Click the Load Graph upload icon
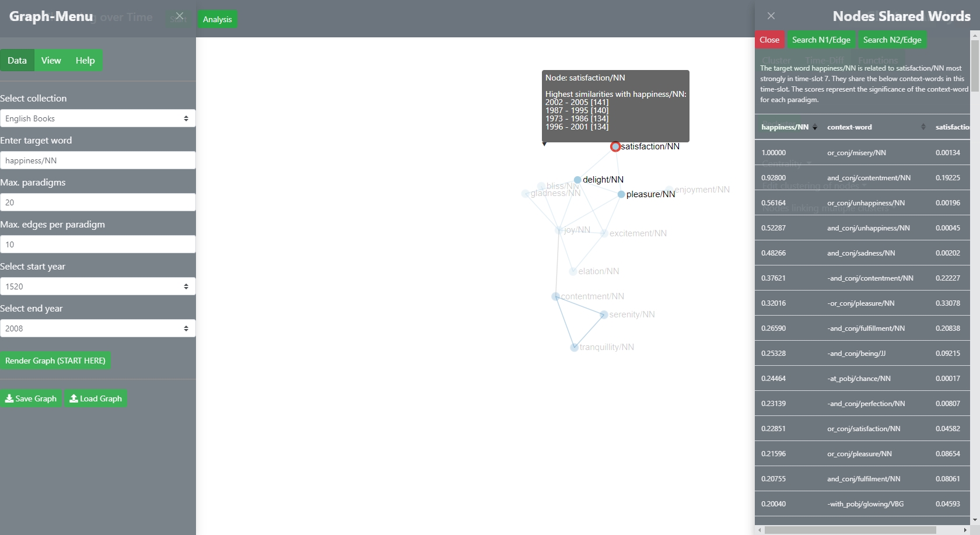Image resolution: width=980 pixels, height=535 pixels. 73,398
